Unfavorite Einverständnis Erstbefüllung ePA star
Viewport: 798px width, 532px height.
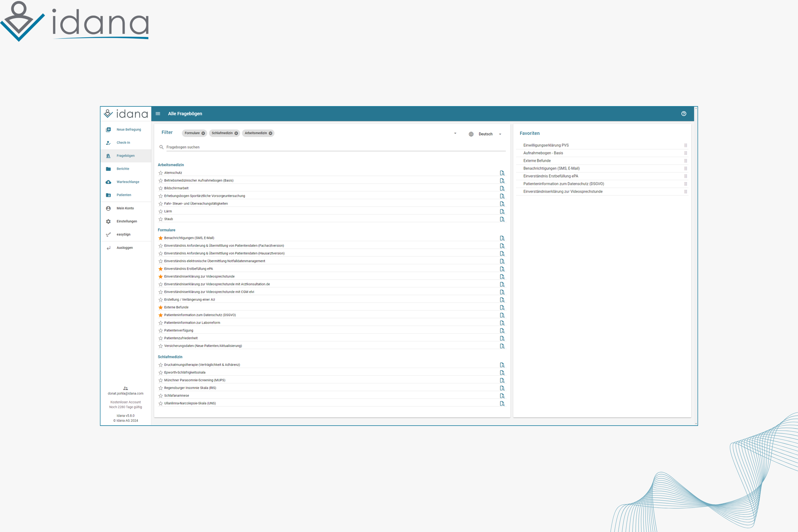(161, 269)
